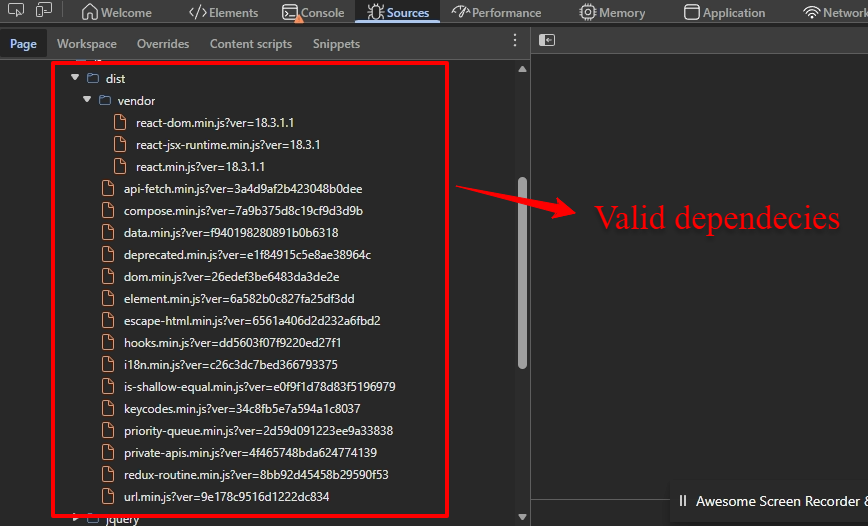The image size is (868, 526).
Task: Select the dist folder icon
Action: [x=93, y=79]
